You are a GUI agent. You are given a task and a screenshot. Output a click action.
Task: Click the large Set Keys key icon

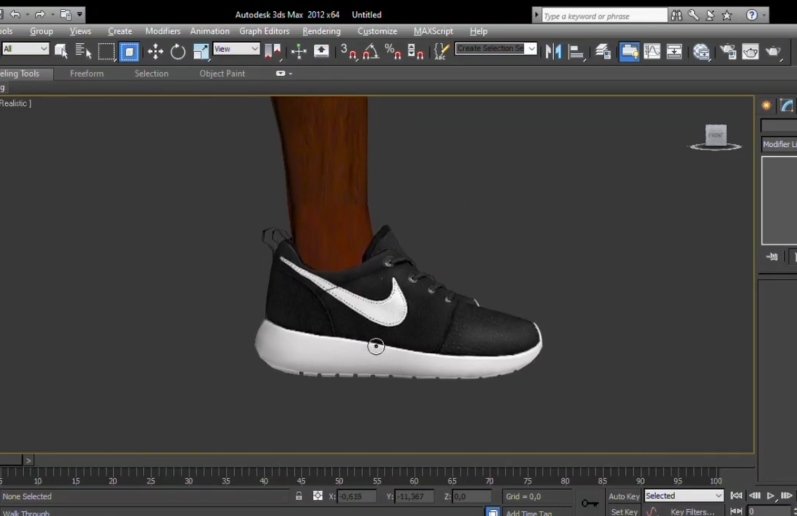click(590, 503)
